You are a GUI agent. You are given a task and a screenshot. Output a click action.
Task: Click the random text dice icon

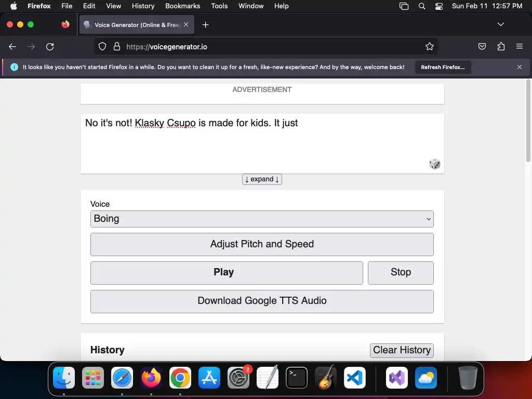(435, 164)
